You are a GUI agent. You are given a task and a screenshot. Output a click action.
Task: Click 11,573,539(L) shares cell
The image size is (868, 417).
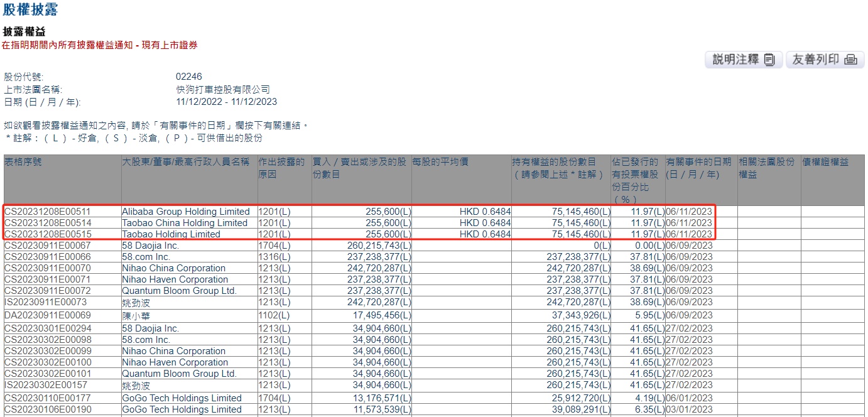click(x=381, y=409)
